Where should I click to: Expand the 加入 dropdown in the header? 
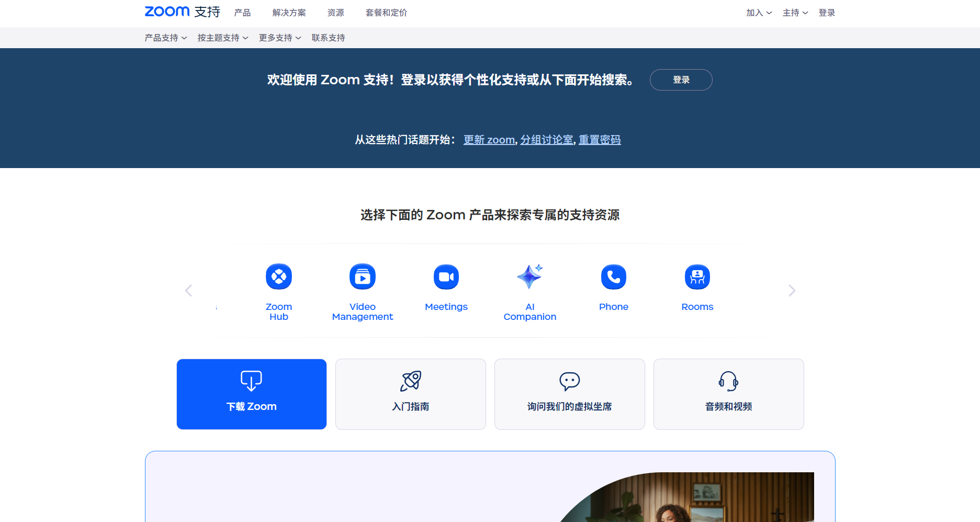pos(758,13)
